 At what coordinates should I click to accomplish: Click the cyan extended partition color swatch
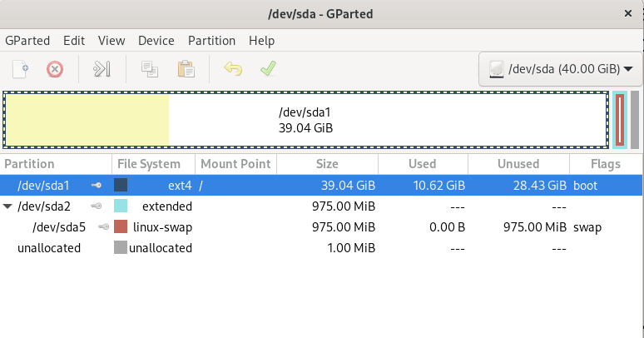pyautogui.click(x=121, y=206)
